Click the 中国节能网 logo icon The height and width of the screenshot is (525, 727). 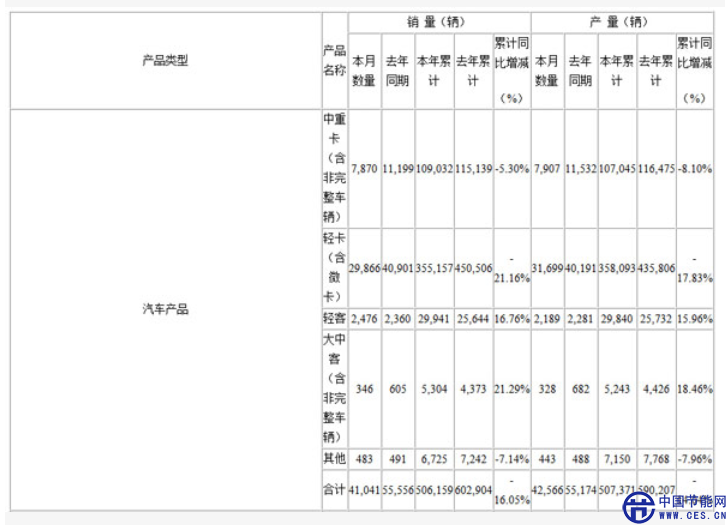click(x=639, y=507)
